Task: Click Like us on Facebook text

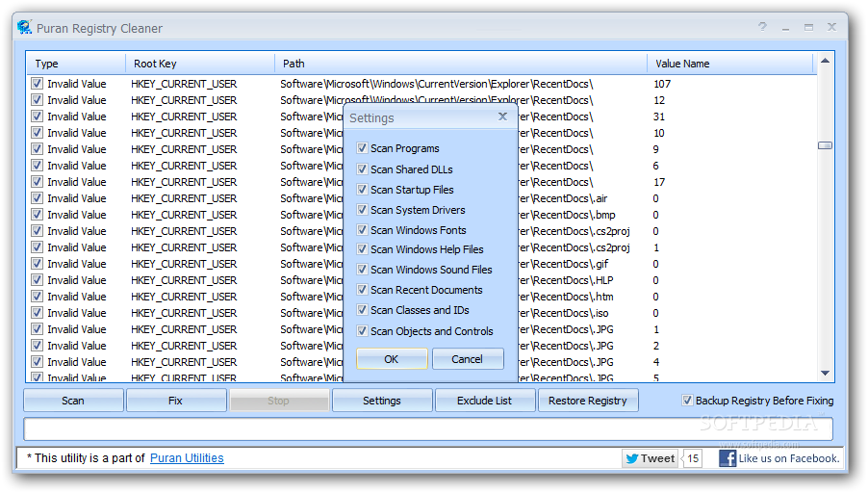Action: click(x=789, y=458)
